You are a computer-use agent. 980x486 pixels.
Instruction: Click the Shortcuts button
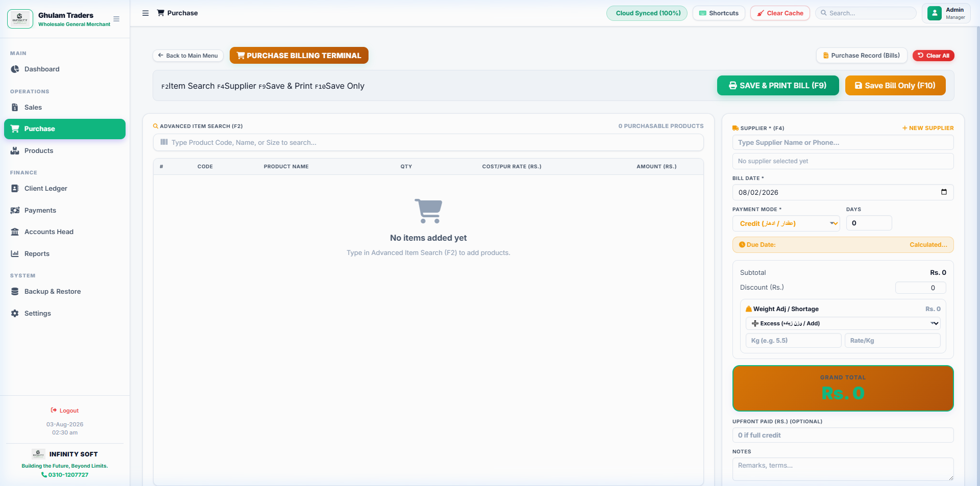point(719,13)
